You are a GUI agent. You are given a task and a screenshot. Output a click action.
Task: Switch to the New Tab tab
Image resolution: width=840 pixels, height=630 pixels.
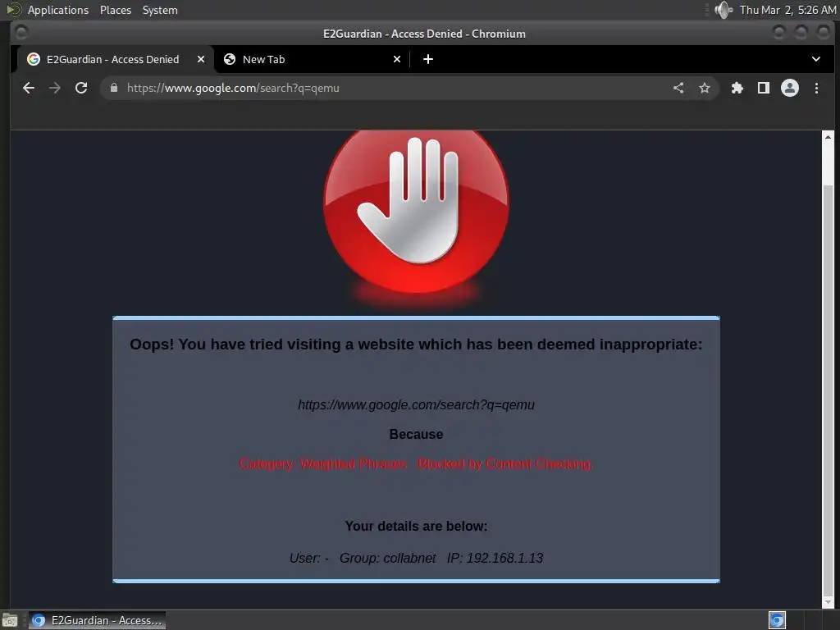tap(313, 59)
